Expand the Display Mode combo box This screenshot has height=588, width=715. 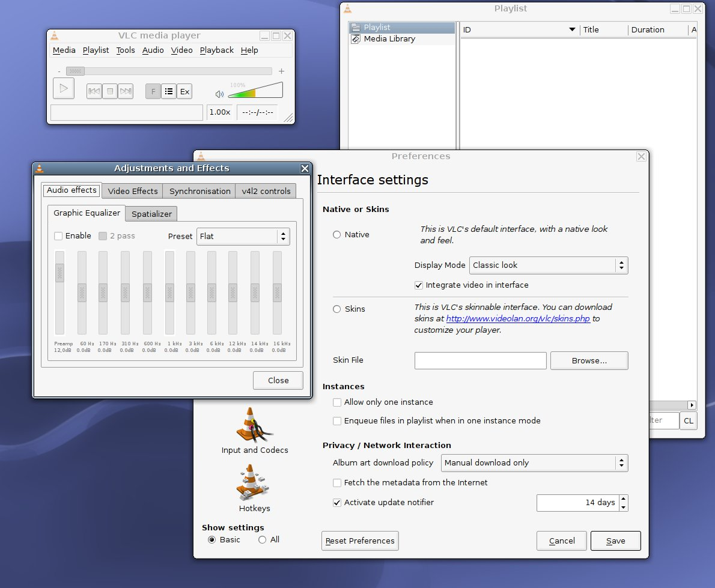point(548,265)
